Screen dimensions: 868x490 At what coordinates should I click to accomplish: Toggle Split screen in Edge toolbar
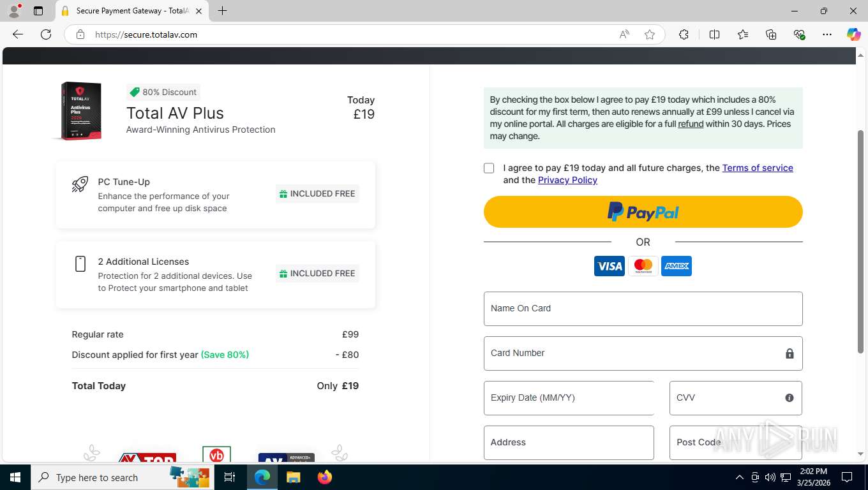click(714, 34)
